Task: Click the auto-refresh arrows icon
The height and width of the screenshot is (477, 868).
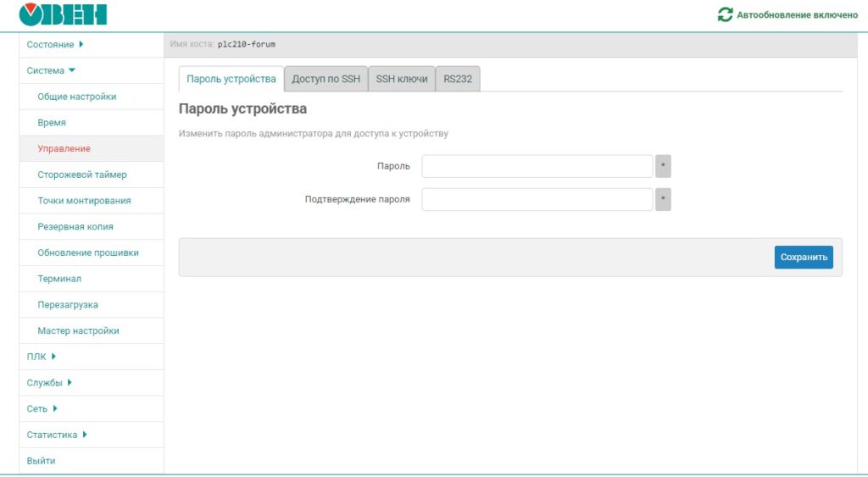Action: (725, 14)
